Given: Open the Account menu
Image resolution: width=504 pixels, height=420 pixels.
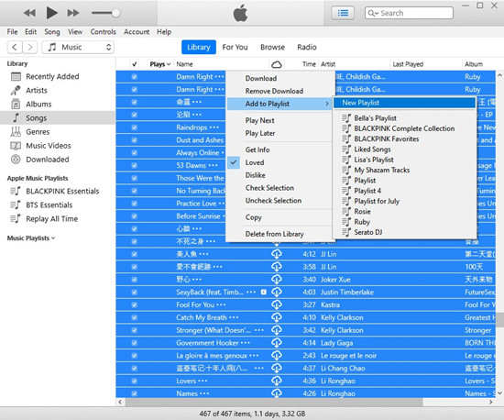Looking at the screenshot, I should [x=137, y=32].
